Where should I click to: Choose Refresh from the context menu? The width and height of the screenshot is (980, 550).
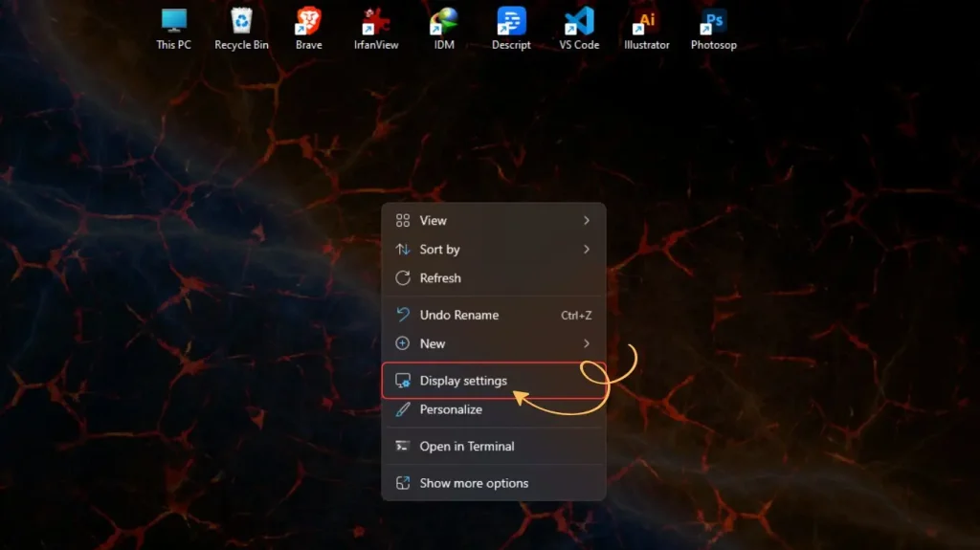tap(440, 278)
